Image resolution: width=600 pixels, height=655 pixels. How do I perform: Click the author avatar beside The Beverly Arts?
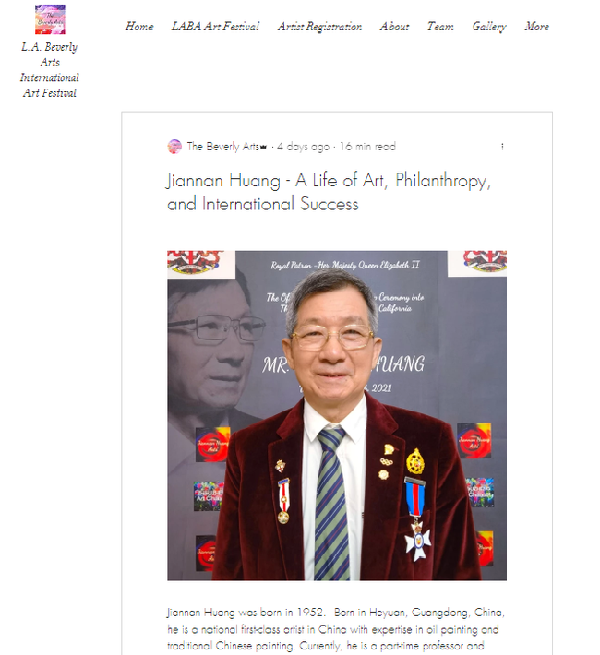(x=174, y=146)
